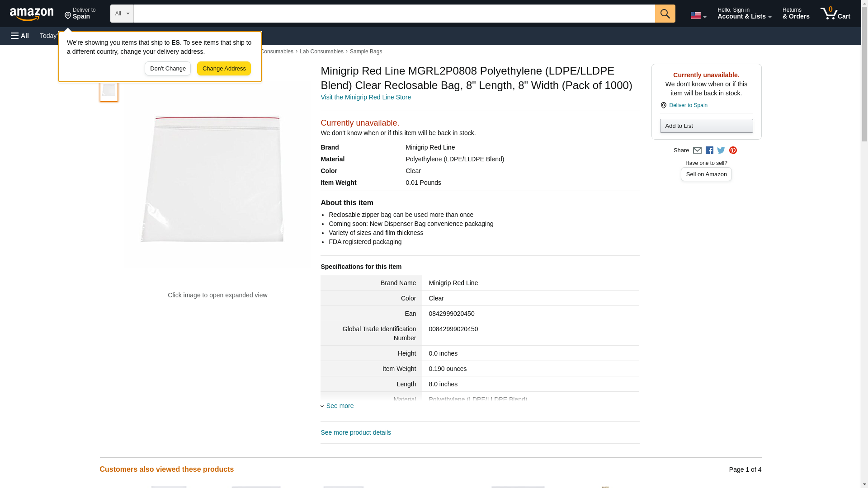Open the Add to List dropdown

coord(706,126)
